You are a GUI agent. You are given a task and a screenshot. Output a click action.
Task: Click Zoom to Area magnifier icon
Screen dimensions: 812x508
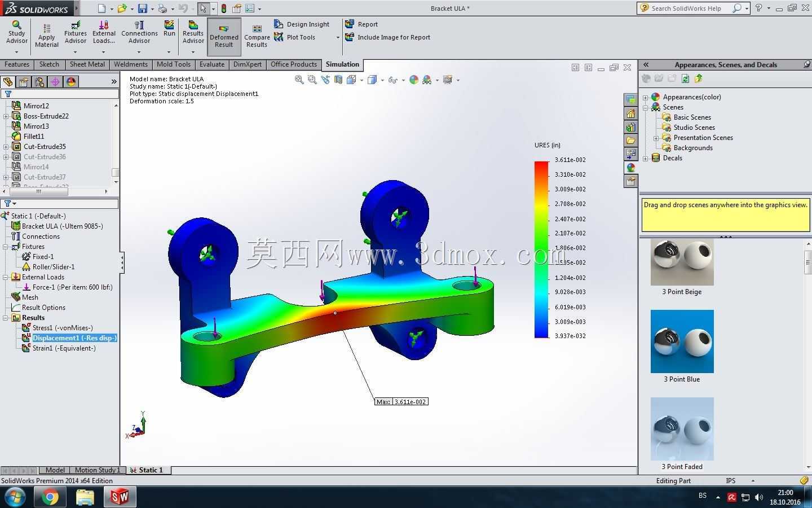point(312,80)
